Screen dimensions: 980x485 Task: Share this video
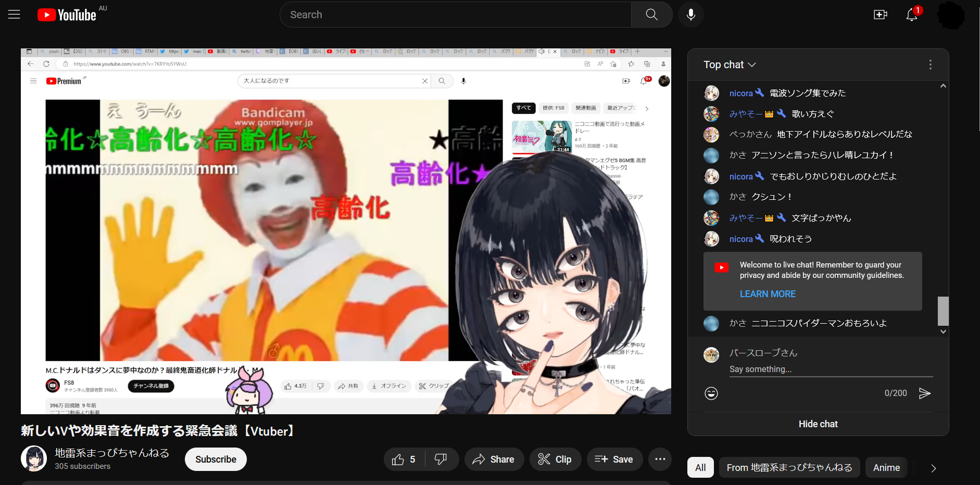click(x=494, y=460)
